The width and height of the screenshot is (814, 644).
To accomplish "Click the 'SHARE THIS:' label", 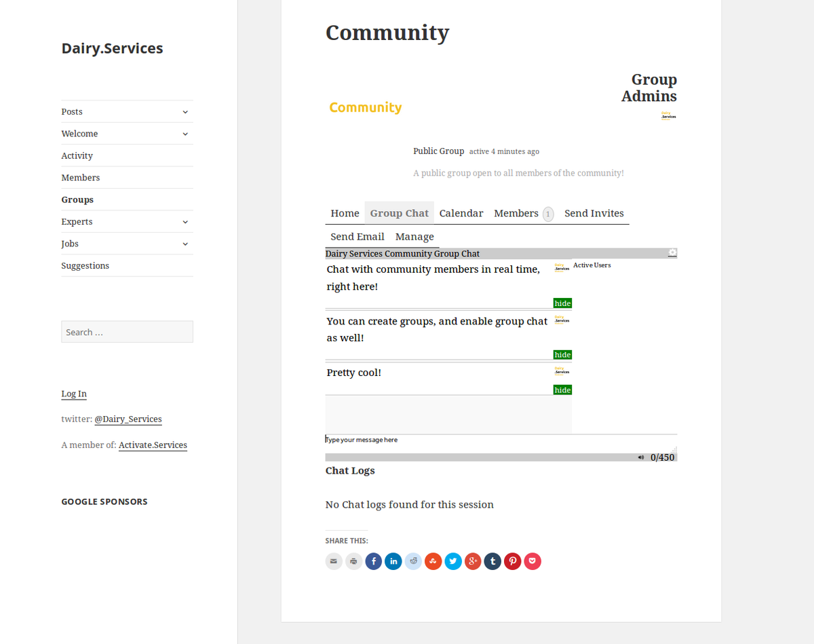I will click(347, 541).
